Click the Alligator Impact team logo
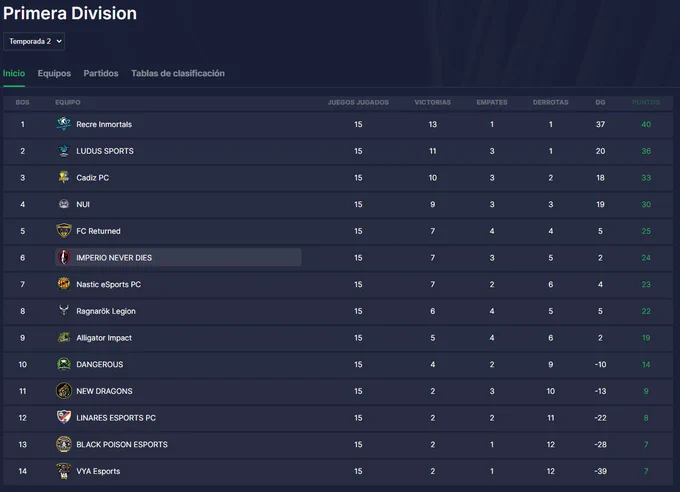Image resolution: width=680 pixels, height=492 pixels. coord(64,338)
